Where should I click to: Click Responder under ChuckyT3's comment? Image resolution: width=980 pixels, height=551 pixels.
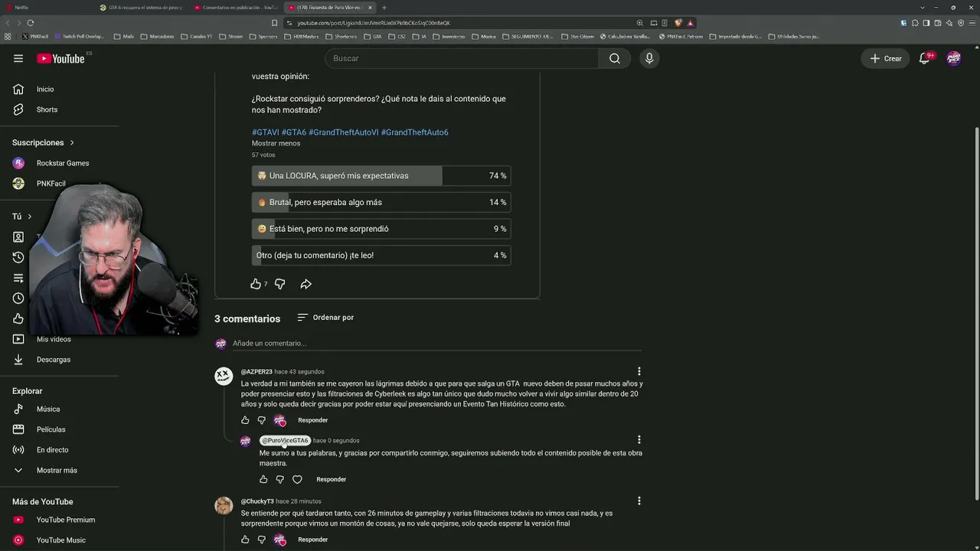pos(313,540)
